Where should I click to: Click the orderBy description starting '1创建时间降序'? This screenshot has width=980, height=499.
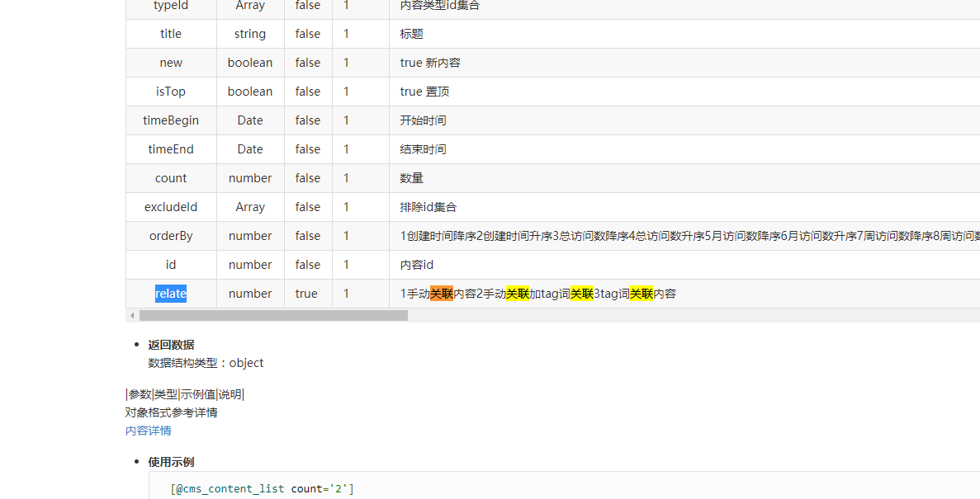click(690, 235)
